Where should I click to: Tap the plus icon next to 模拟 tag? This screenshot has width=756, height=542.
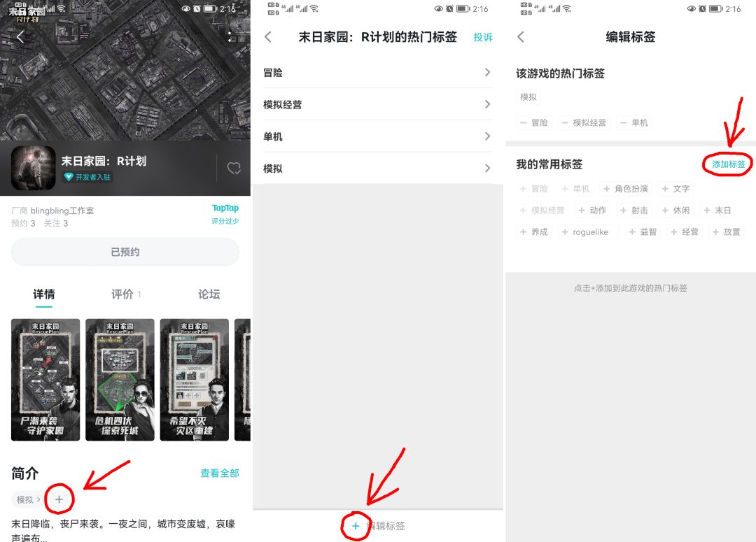coord(59,499)
